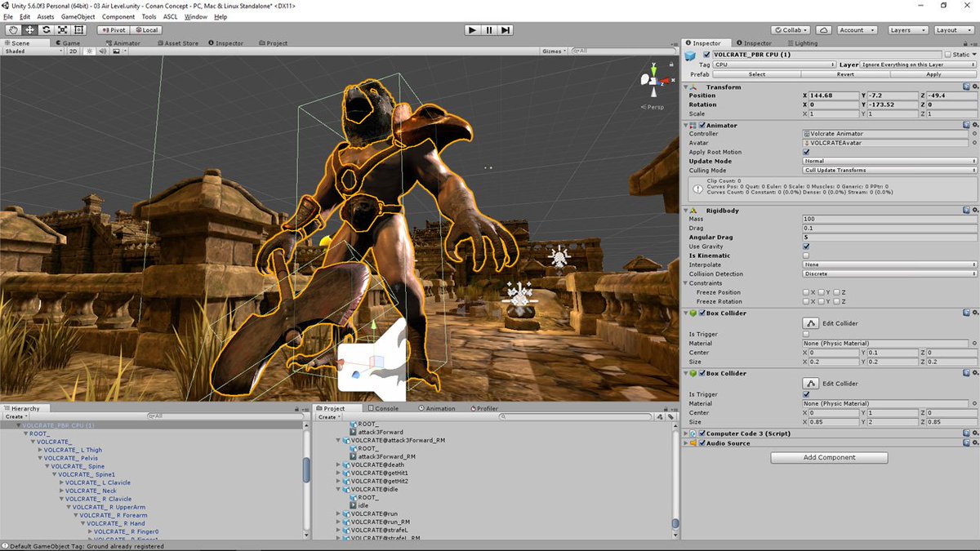
Task: Select the Rotate tool
Action: click(46, 30)
